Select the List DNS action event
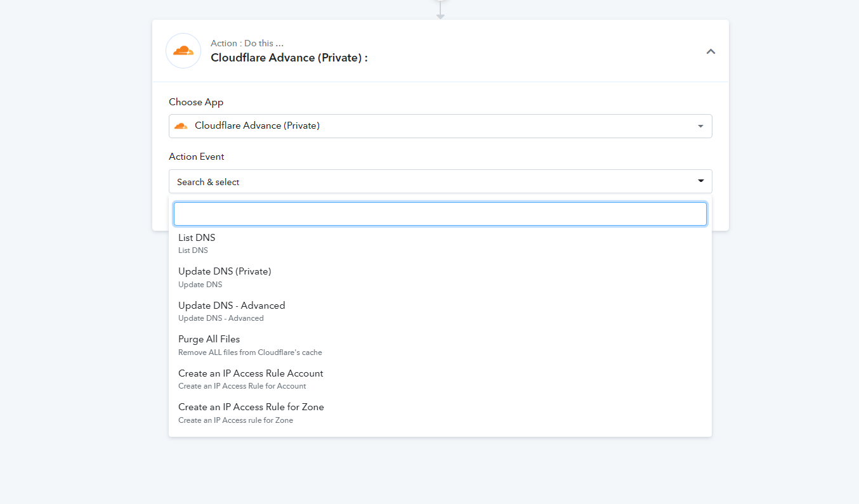Screen dimensions: 859x504 pos(440,243)
